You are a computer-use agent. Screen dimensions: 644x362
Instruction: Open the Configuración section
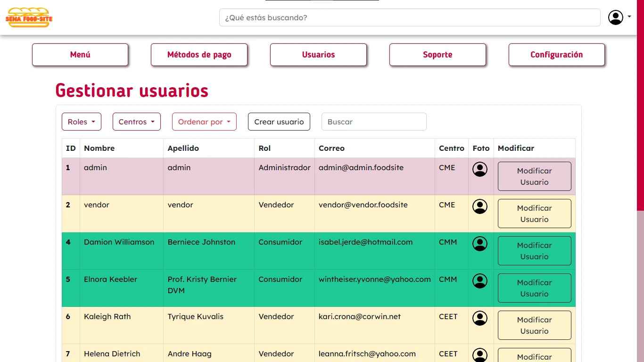point(557,55)
